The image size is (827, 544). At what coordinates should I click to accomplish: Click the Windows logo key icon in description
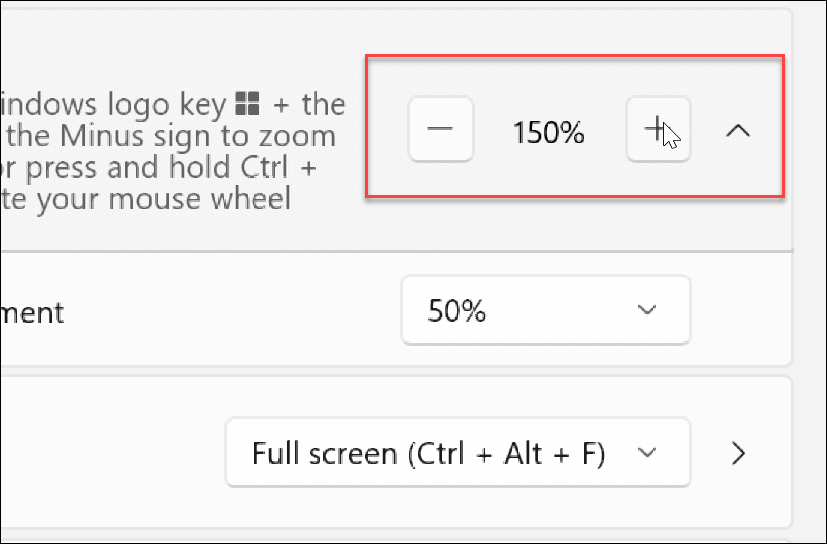point(246,103)
